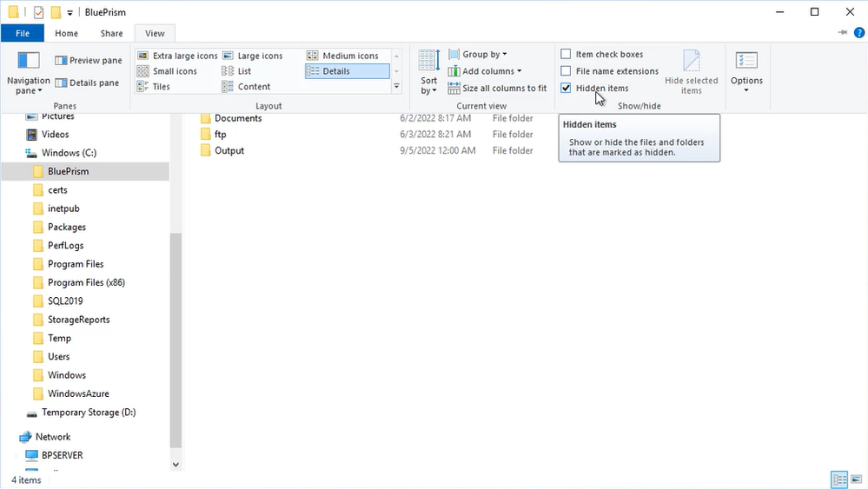Open WindowsAzure folder in tree
868x489 pixels.
point(78,393)
